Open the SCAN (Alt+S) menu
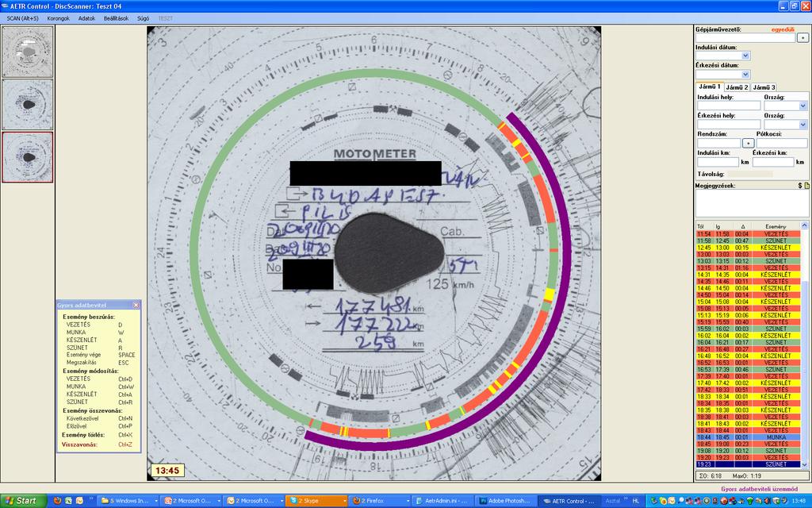 22,18
